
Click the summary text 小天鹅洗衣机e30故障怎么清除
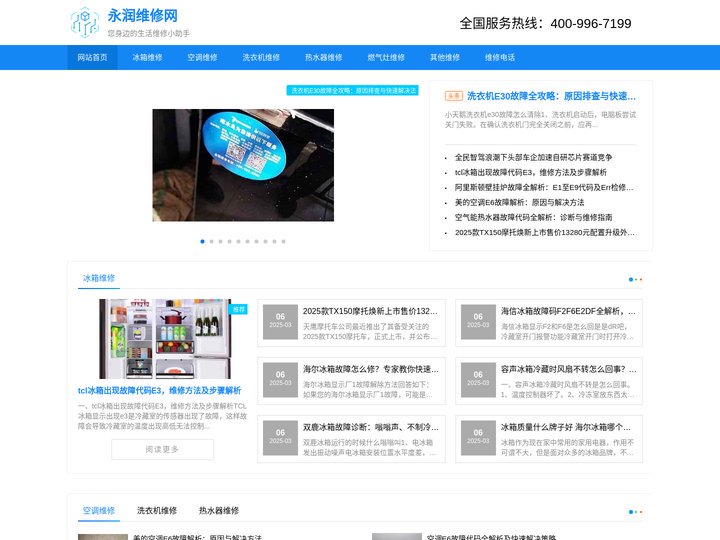[x=540, y=119]
